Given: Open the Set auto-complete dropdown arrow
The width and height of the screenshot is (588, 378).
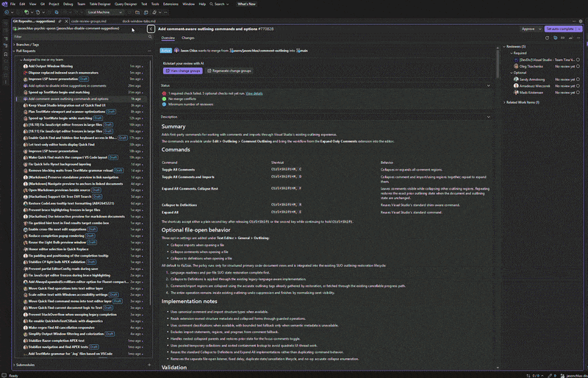Looking at the screenshot, I should point(579,29).
